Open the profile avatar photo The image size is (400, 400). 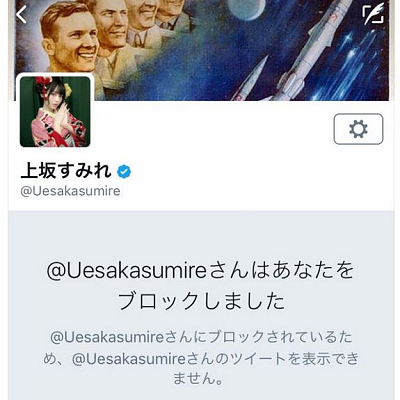[x=55, y=112]
